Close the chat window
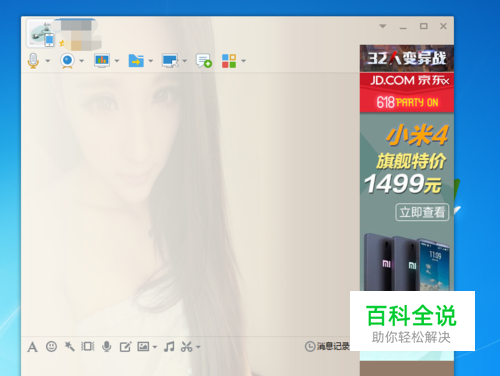500x376 pixels. tap(443, 26)
